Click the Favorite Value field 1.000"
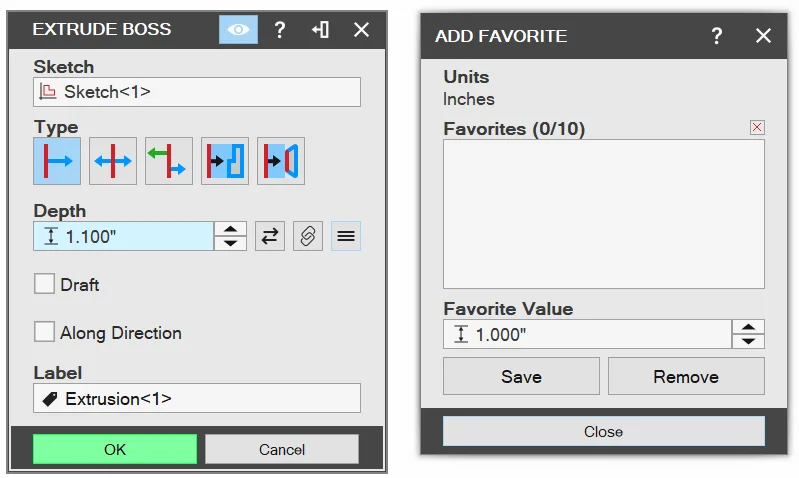The image size is (799, 478). point(588,334)
